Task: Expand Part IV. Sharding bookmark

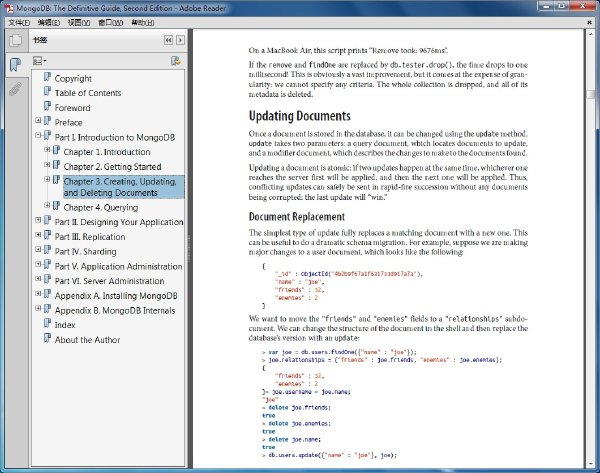Action: [38, 249]
